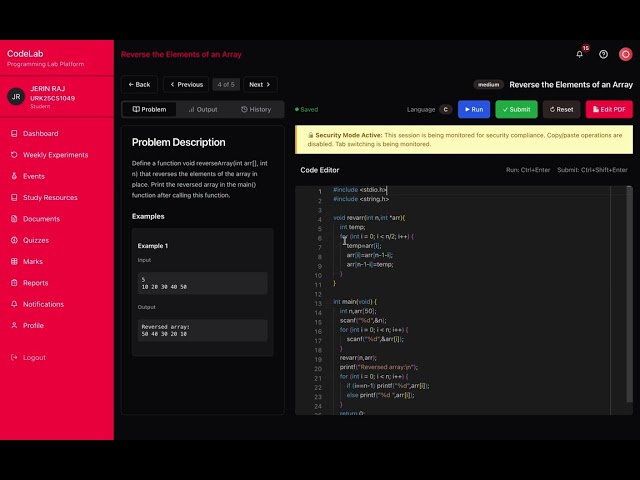This screenshot has height=480, width=640.
Task: Go to Weekly Experiments in sidebar
Action: click(56, 155)
